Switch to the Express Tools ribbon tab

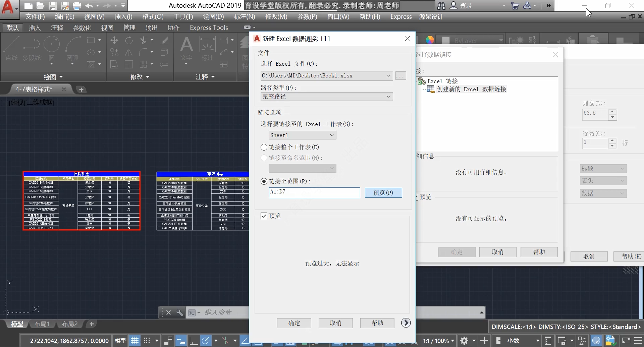click(209, 27)
